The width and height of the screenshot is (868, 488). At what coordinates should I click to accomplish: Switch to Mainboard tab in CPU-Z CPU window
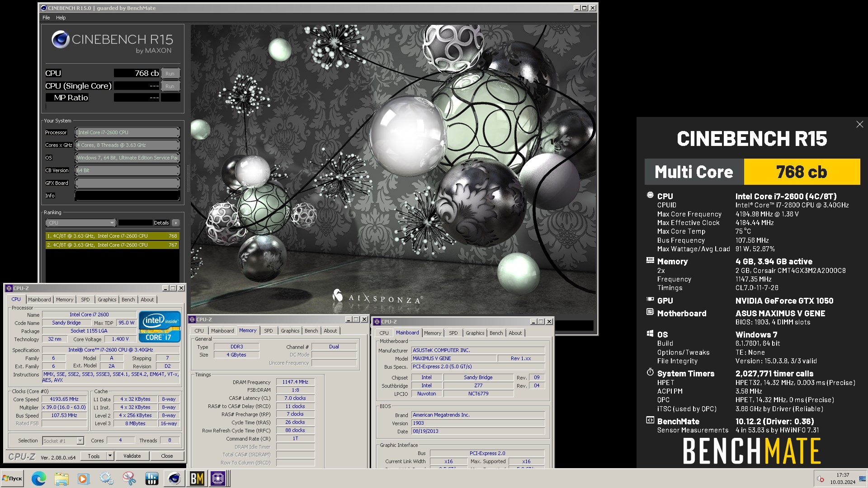[x=39, y=300]
